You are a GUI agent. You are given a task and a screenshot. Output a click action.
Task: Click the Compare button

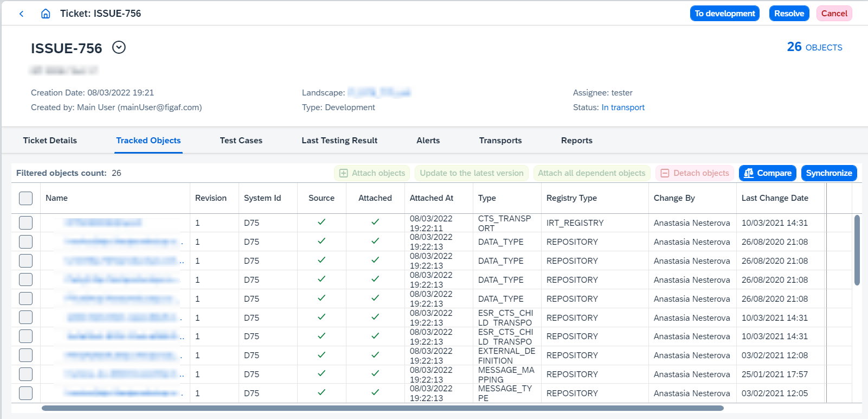tap(768, 173)
